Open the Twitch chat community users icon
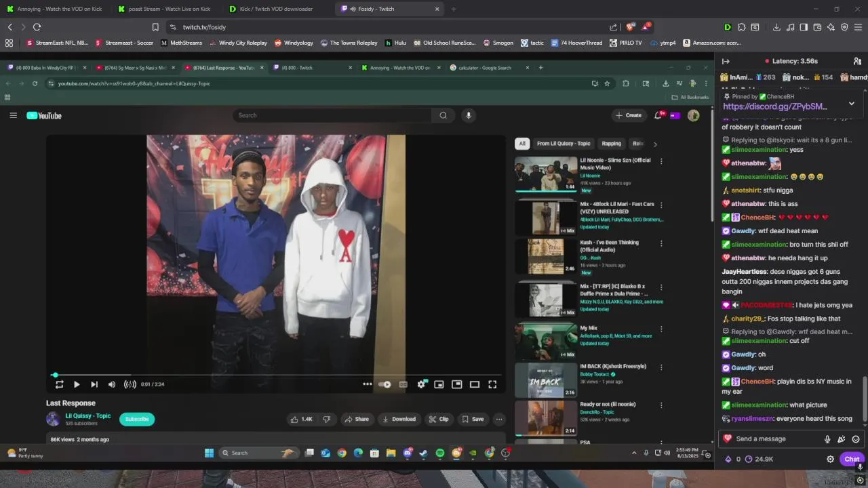Image resolution: width=868 pixels, height=488 pixels. pos(857,61)
